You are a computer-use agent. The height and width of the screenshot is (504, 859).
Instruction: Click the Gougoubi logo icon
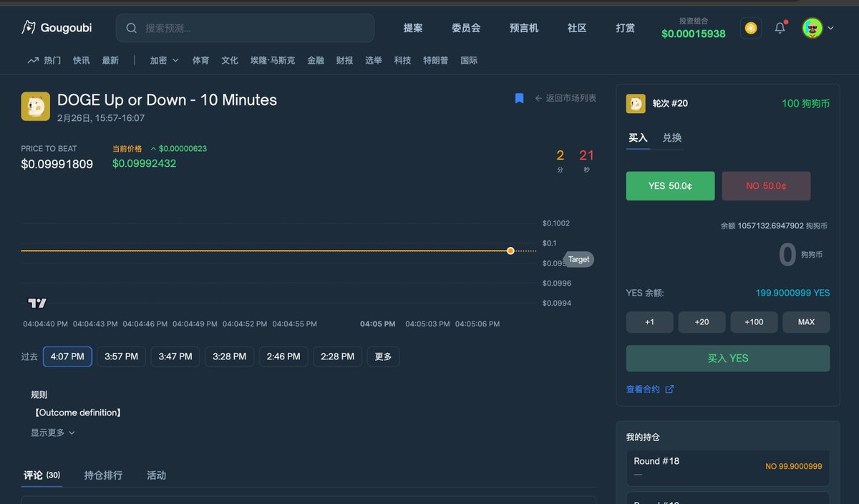tap(28, 28)
